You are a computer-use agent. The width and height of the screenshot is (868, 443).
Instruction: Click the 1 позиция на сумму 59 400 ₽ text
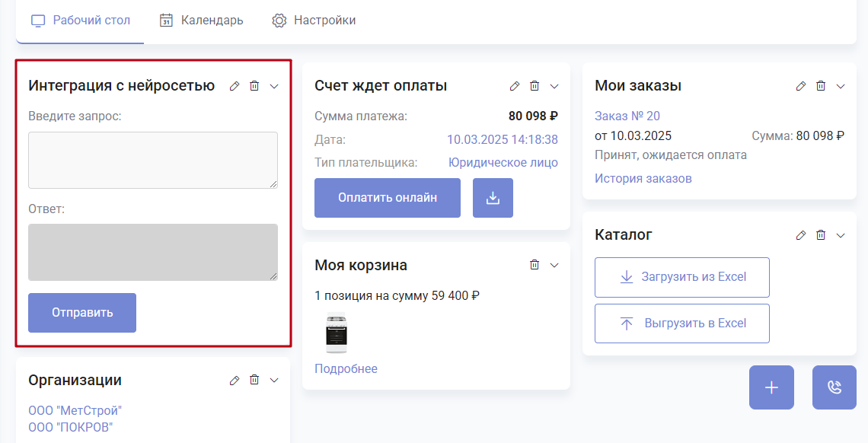397,296
